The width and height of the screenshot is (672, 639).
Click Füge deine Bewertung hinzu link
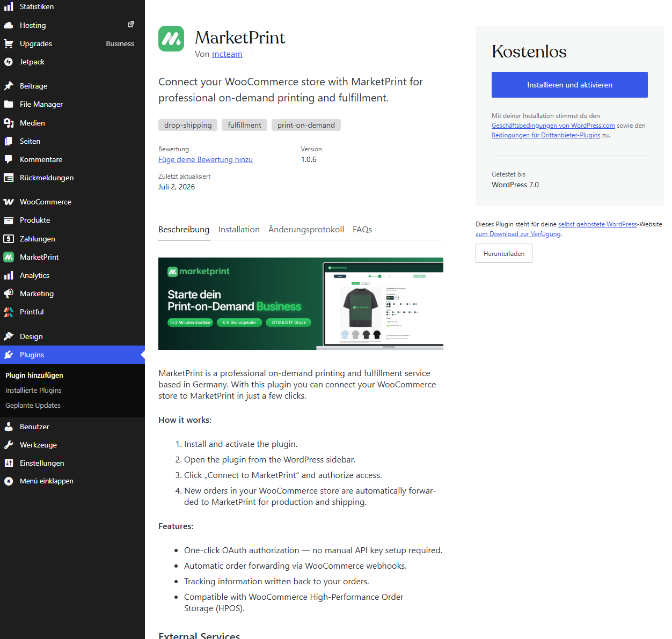tap(206, 159)
